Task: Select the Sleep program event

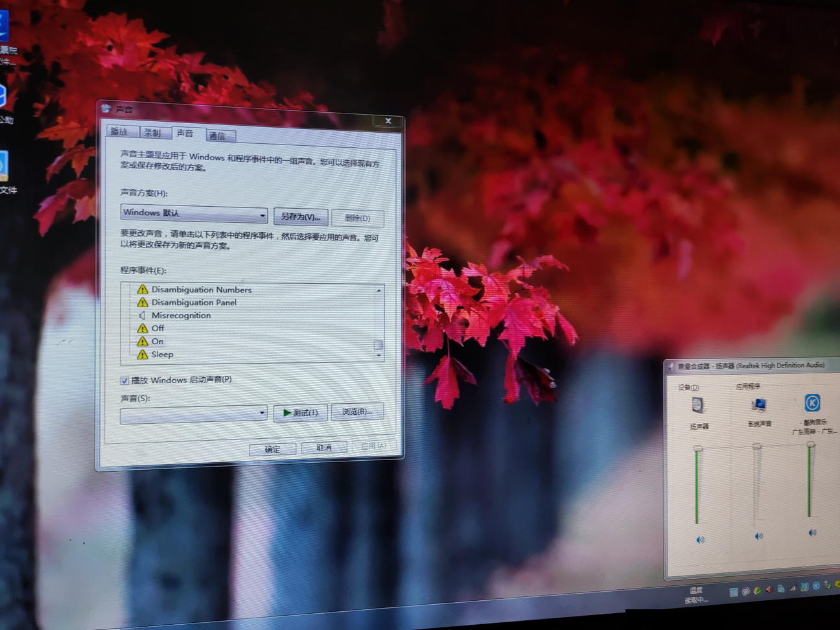Action: [x=162, y=355]
